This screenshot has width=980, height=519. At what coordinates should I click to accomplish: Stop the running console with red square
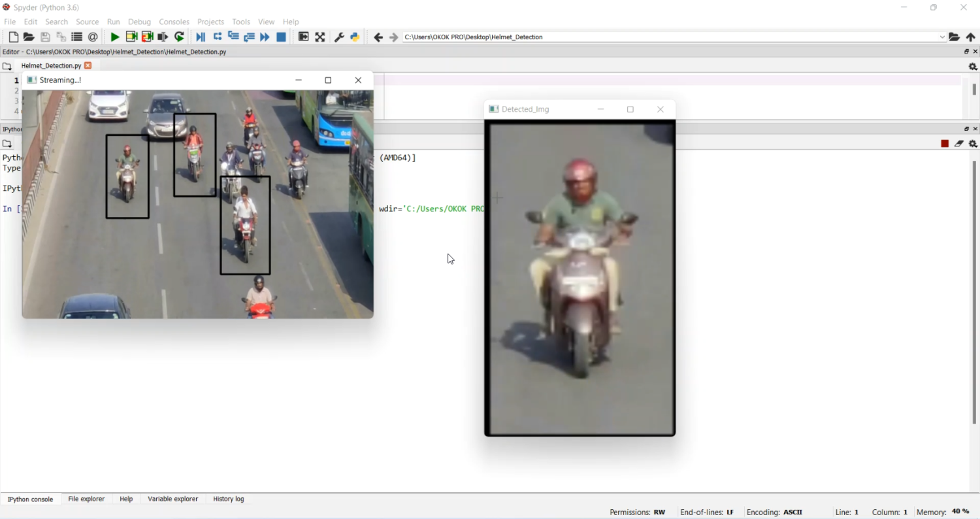[x=945, y=144]
